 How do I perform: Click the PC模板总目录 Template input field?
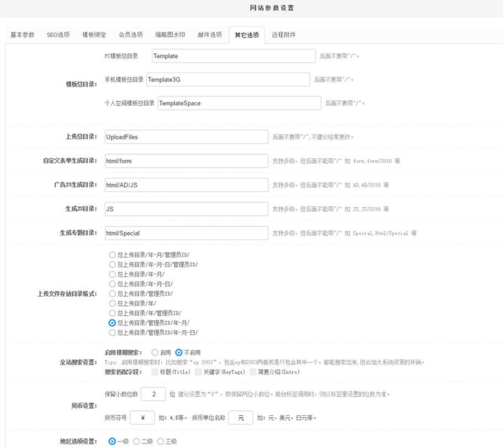tap(233, 56)
